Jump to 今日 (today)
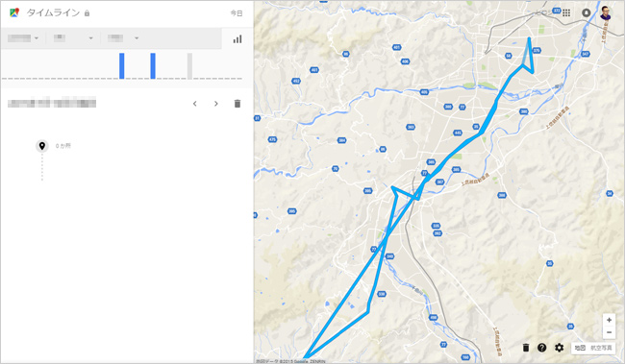This screenshot has height=364, width=625. [237, 13]
